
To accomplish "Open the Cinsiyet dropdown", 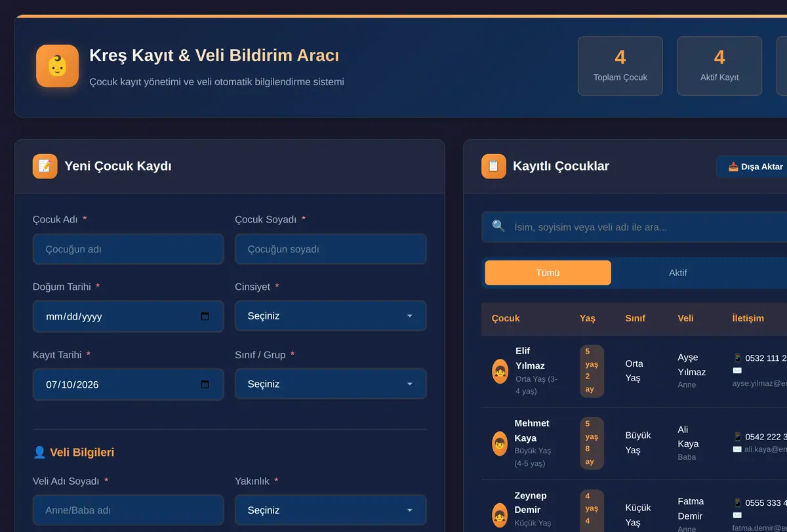I will coord(331,316).
